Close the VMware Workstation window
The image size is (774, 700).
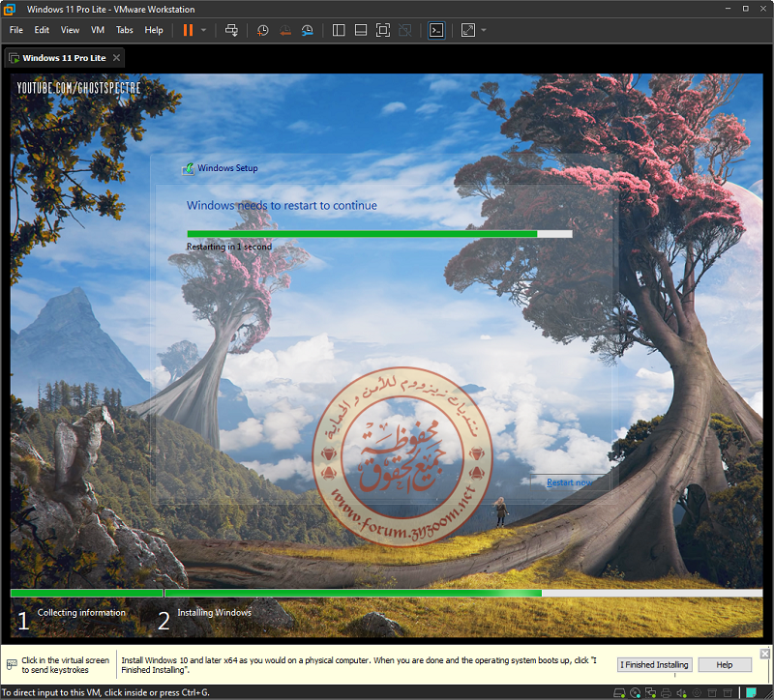[x=763, y=9]
